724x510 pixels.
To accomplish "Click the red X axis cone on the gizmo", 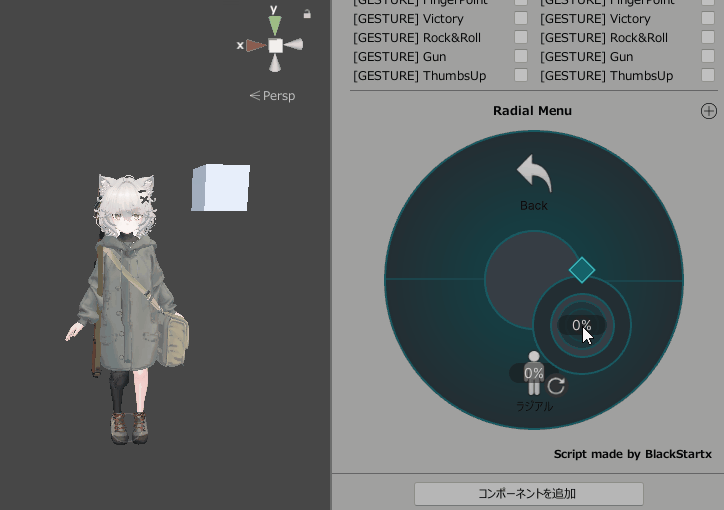I will click(x=256, y=45).
